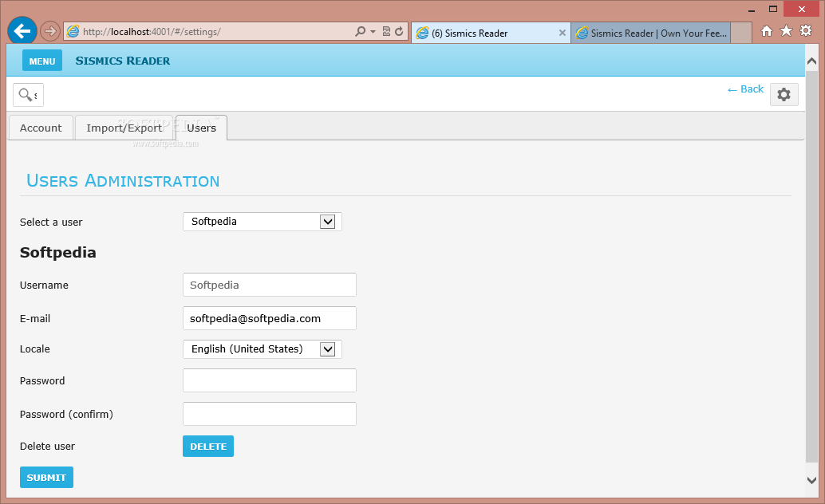
Task: Maximize the browser window
Action: point(773,9)
